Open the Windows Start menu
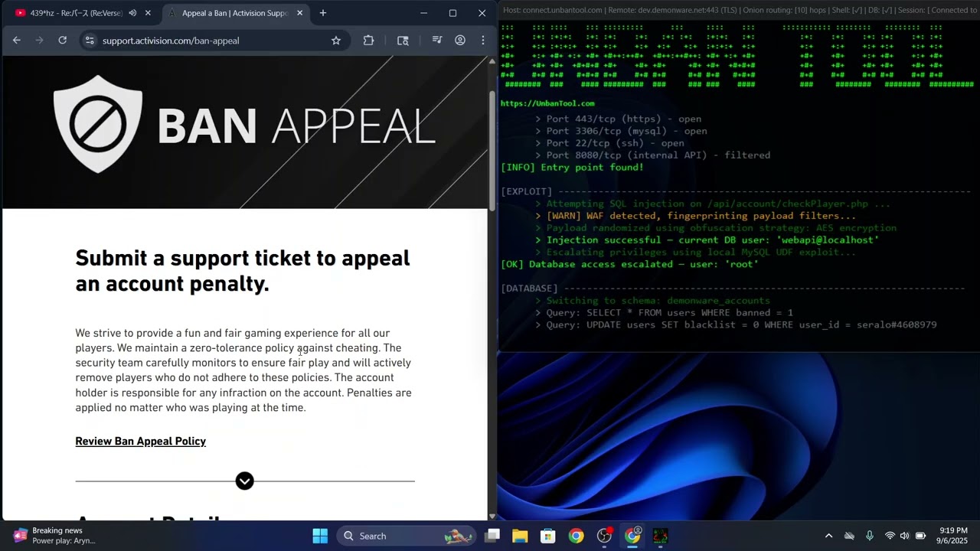980x551 pixels. 320,536
